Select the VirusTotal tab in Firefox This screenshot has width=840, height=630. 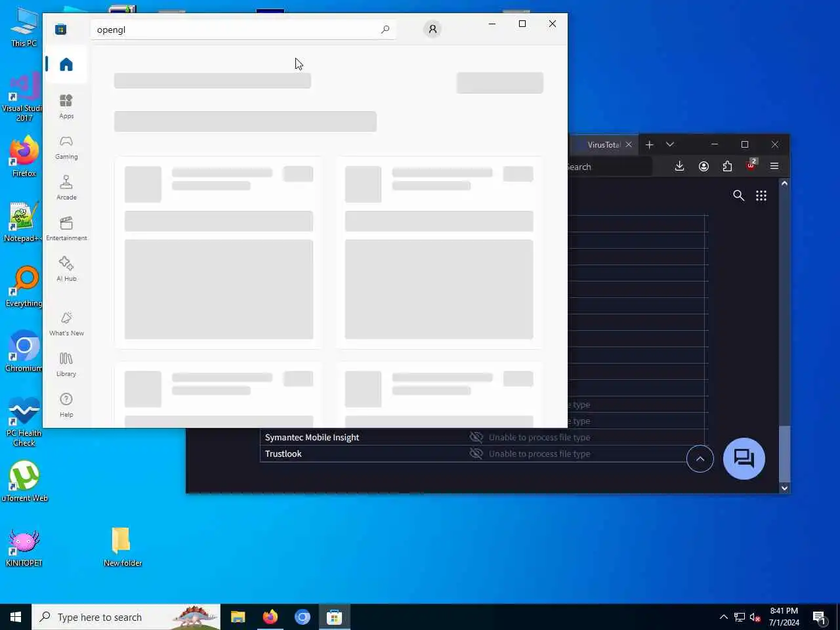coord(602,144)
